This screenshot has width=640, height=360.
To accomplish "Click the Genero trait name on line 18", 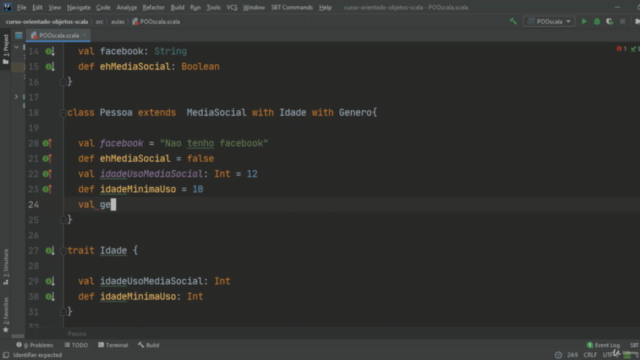I will 355,113.
